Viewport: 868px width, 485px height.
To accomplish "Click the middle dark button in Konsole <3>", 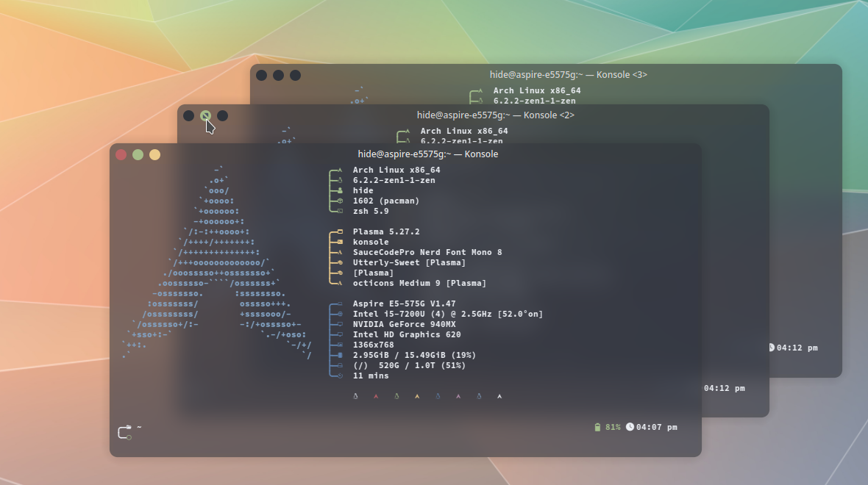I will point(279,75).
